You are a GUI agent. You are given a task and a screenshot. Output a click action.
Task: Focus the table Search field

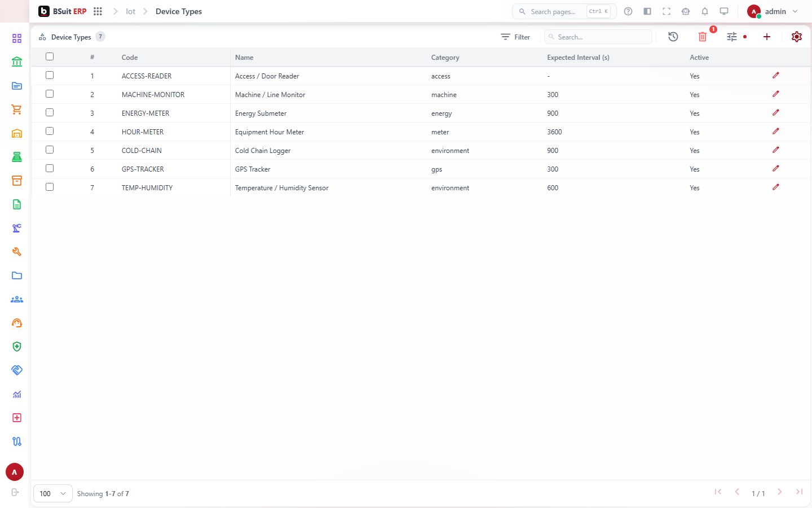tap(598, 37)
